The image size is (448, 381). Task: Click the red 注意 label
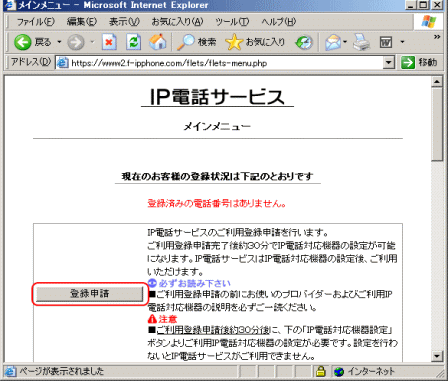click(x=168, y=319)
